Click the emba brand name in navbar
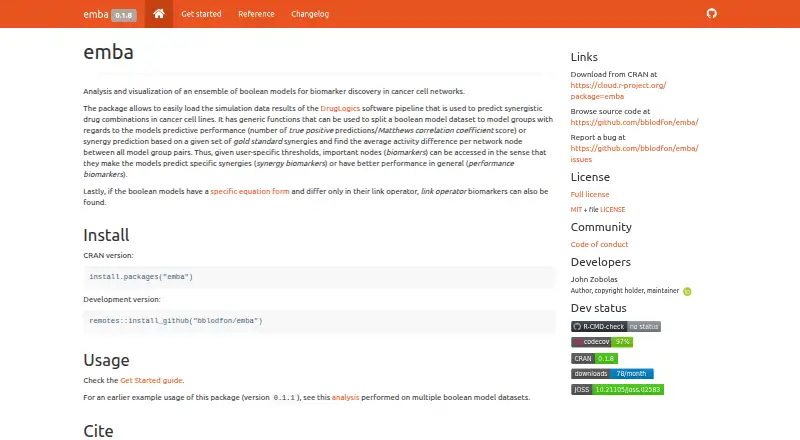This screenshot has height=440, width=800. point(96,14)
